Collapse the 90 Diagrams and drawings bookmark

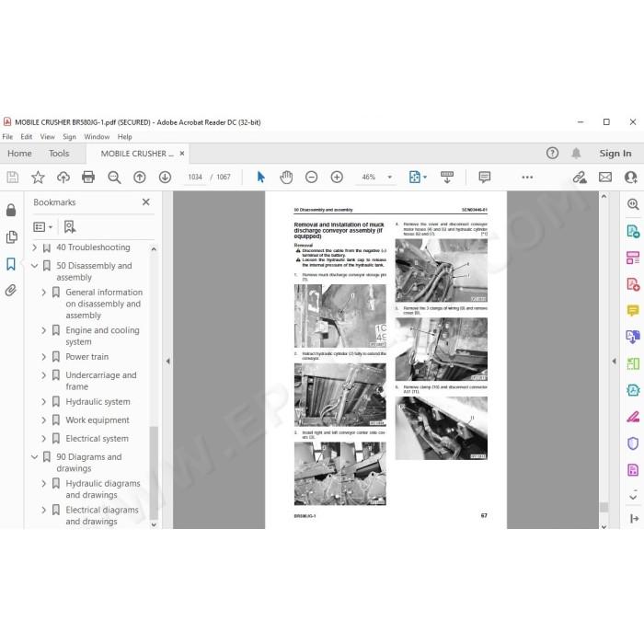click(x=35, y=456)
